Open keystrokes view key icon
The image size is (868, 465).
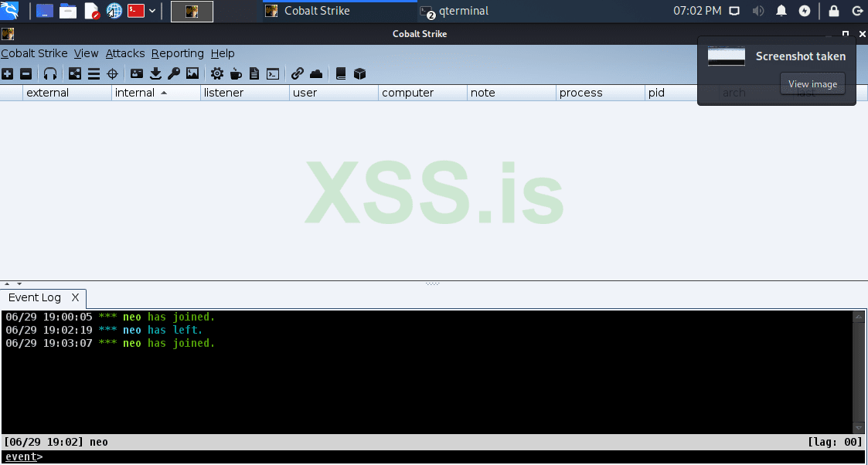pyautogui.click(x=174, y=73)
